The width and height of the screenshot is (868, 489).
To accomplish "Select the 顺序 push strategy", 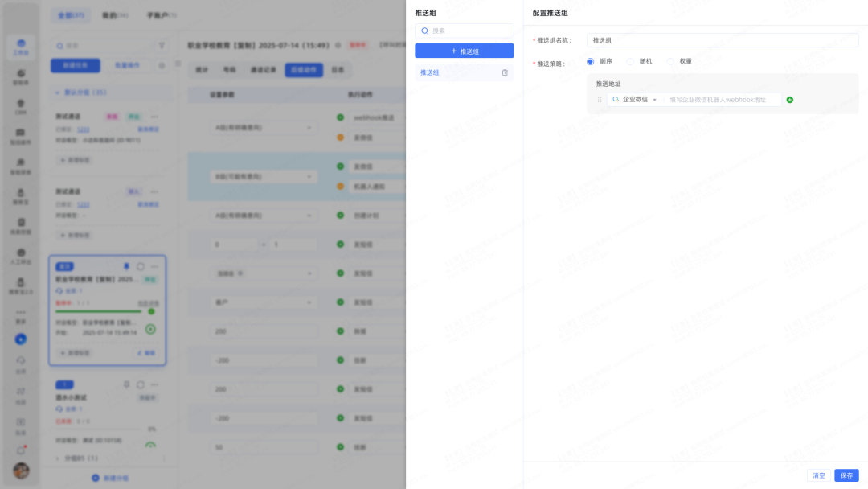I will click(x=591, y=61).
